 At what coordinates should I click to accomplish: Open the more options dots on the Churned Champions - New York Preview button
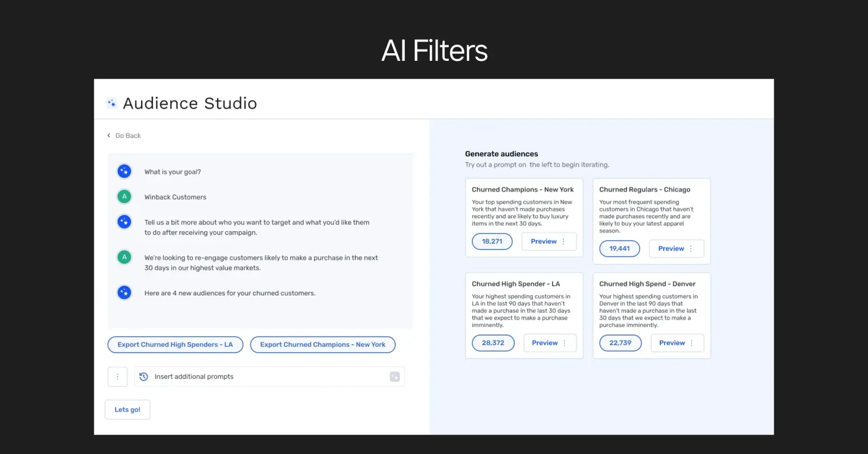[x=563, y=241]
